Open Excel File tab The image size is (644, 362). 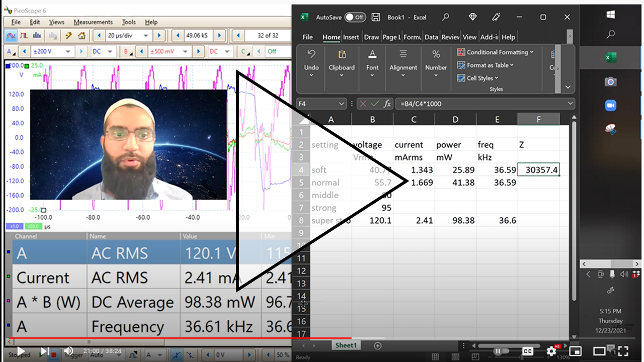pos(307,37)
